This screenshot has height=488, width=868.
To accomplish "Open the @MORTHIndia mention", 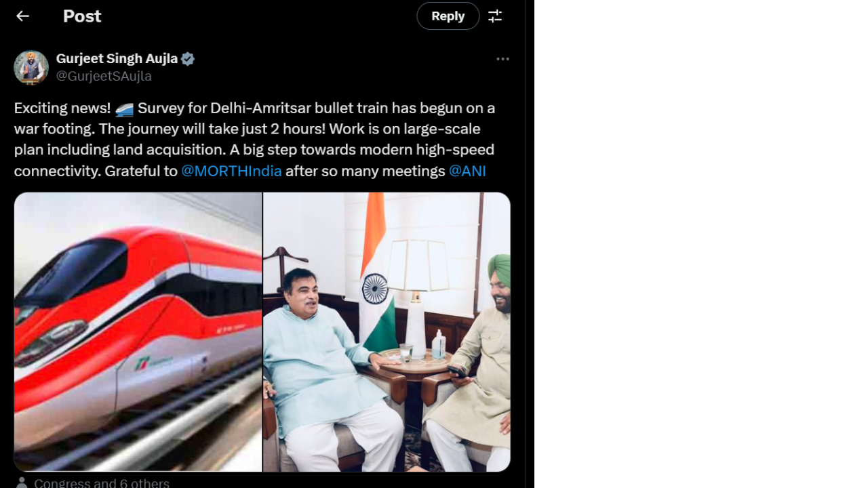I will click(x=231, y=171).
